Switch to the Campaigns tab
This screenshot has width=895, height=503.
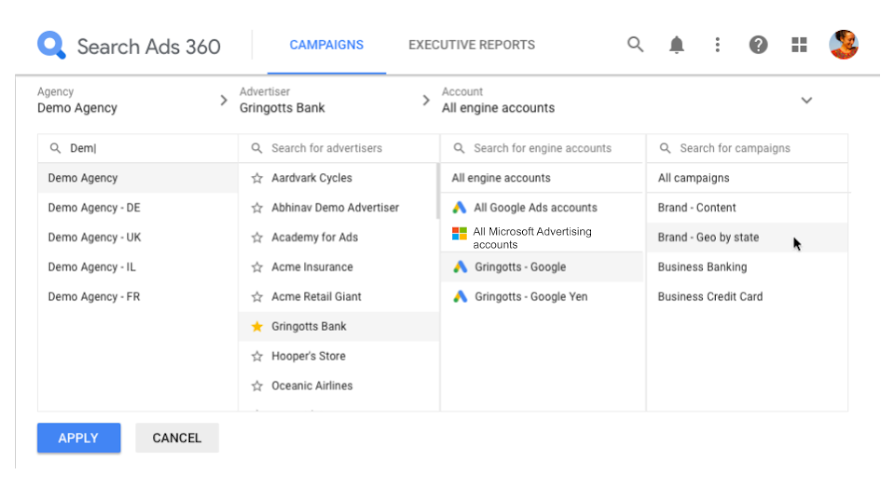pyautogui.click(x=326, y=45)
